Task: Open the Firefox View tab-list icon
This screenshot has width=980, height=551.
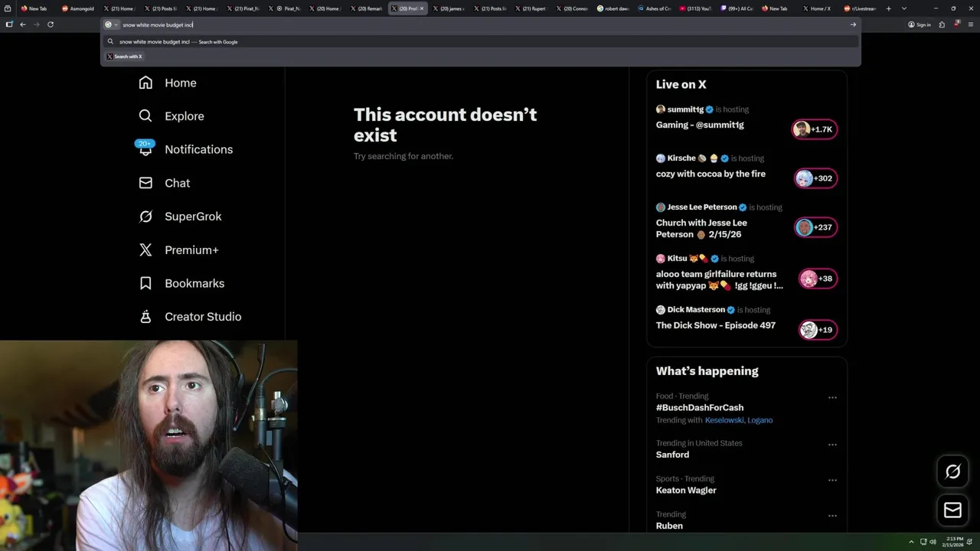Action: (9, 8)
